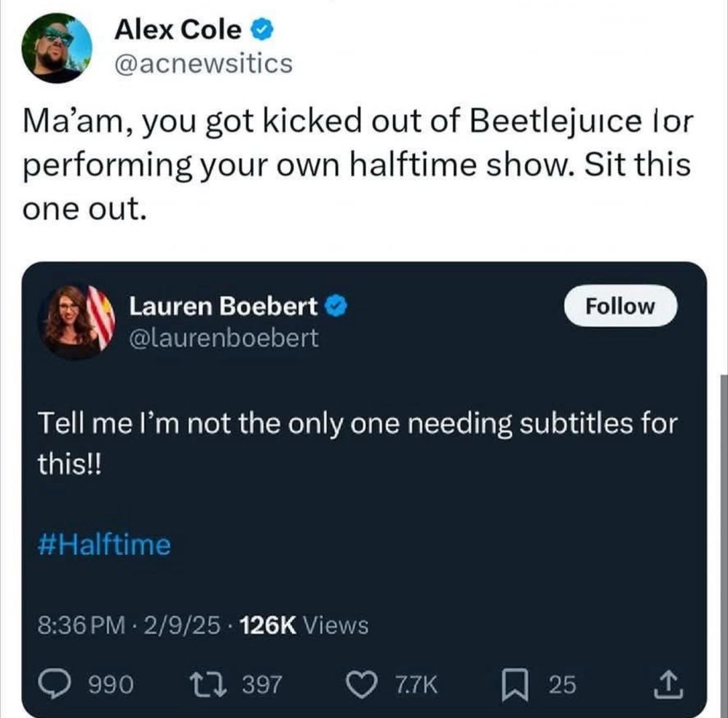Click the Lauren Boebert display name

[223, 307]
